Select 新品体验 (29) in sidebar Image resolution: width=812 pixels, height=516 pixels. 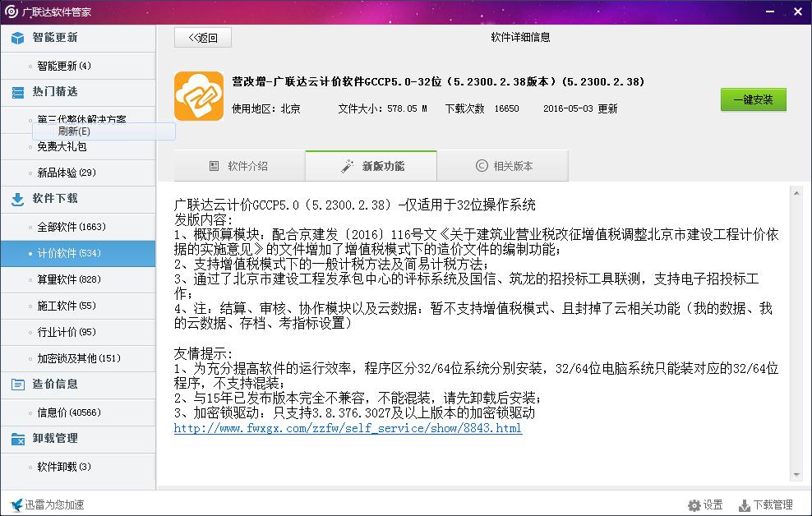click(78, 173)
